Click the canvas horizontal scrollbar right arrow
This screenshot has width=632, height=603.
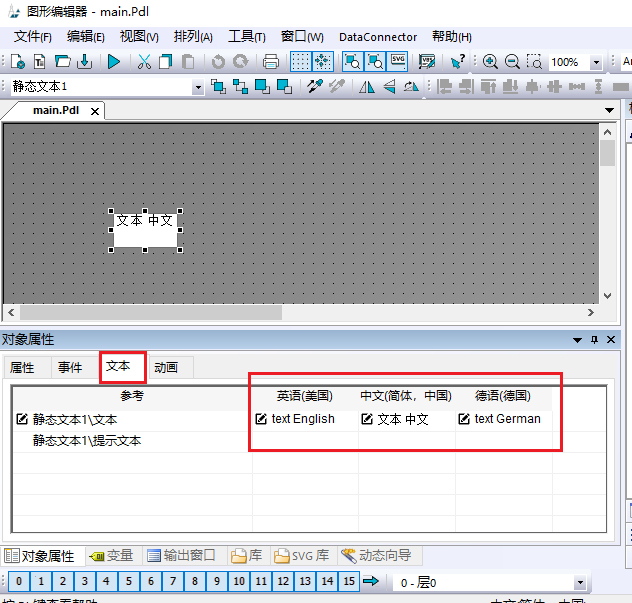point(590,312)
